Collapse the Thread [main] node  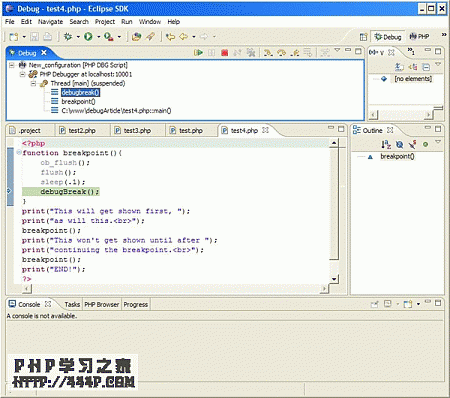[33, 83]
